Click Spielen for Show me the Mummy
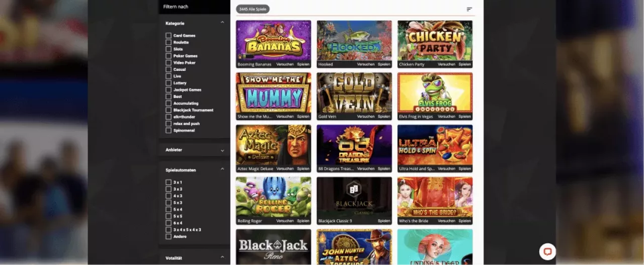 [303, 117]
